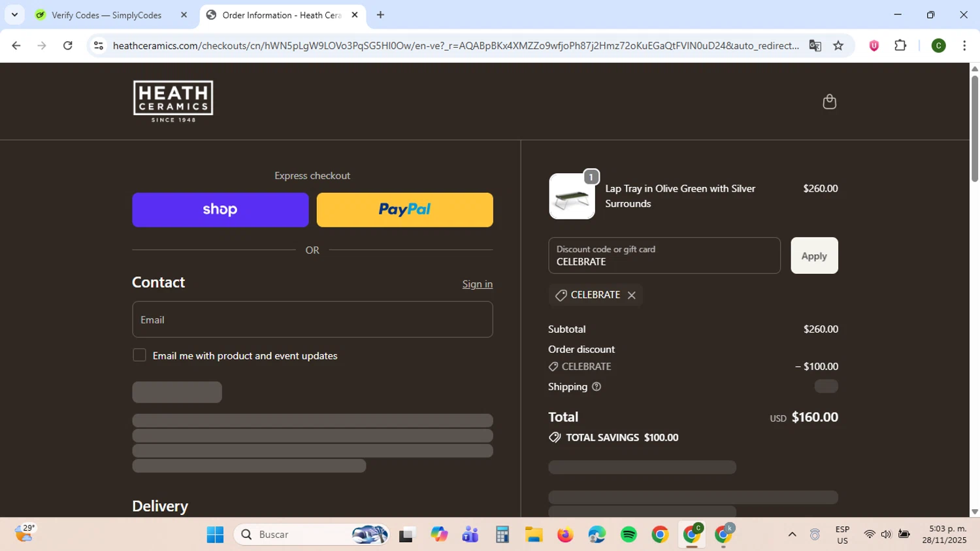Viewport: 980px width, 551px height.
Task: Open the shopping bag cart icon
Action: (x=829, y=101)
